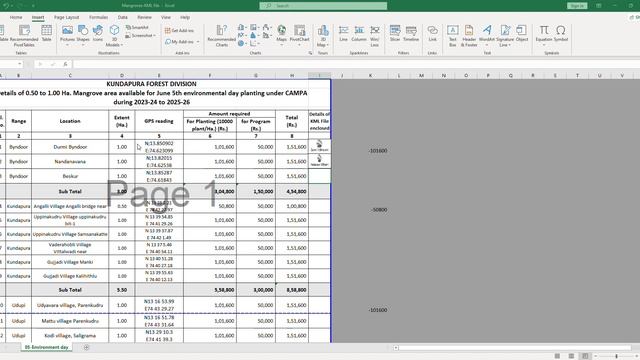The height and width of the screenshot is (360, 640).
Task: Select the Sub Total 8,58,800 cell
Action: pyautogui.click(x=292, y=290)
